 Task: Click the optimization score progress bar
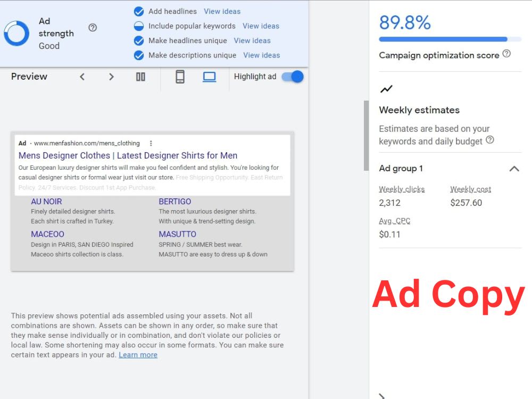point(450,39)
